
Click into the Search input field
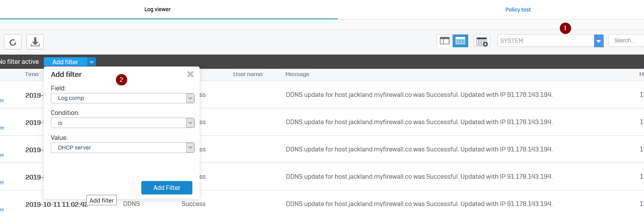coord(626,41)
